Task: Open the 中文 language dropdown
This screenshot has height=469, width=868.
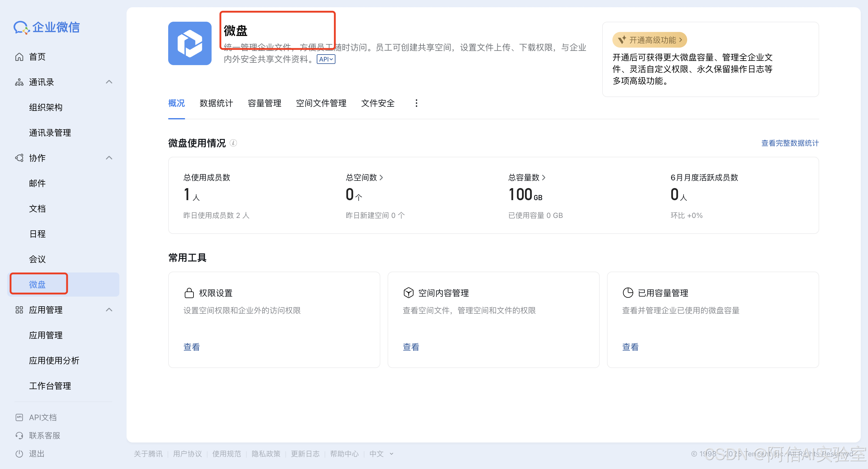Action: pyautogui.click(x=381, y=454)
